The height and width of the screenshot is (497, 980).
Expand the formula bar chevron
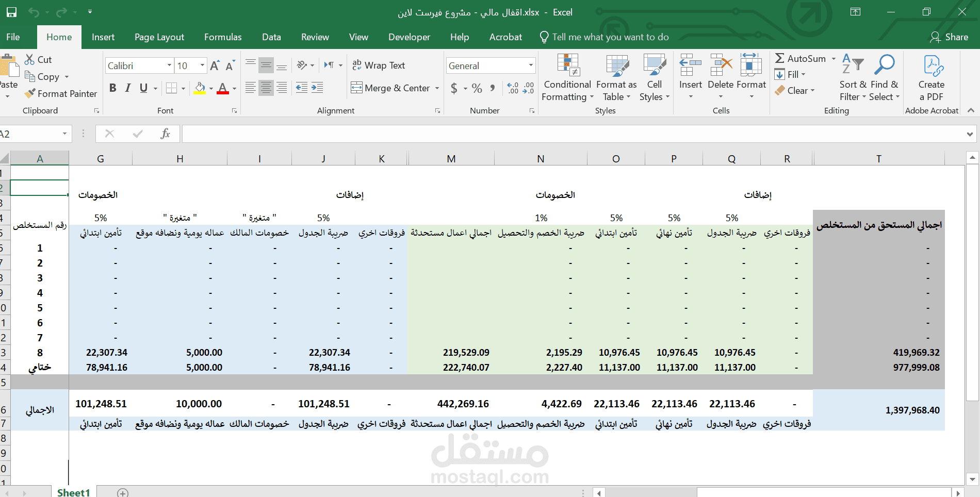pyautogui.click(x=970, y=134)
